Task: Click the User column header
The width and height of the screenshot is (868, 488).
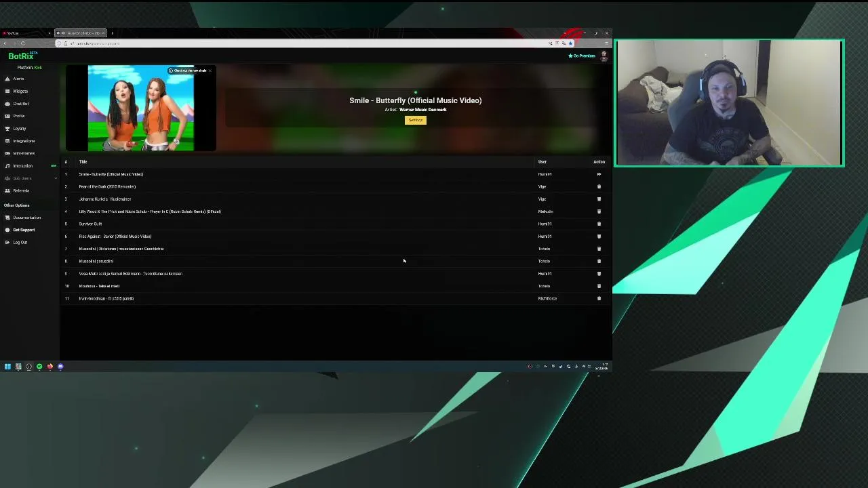Action: 542,162
